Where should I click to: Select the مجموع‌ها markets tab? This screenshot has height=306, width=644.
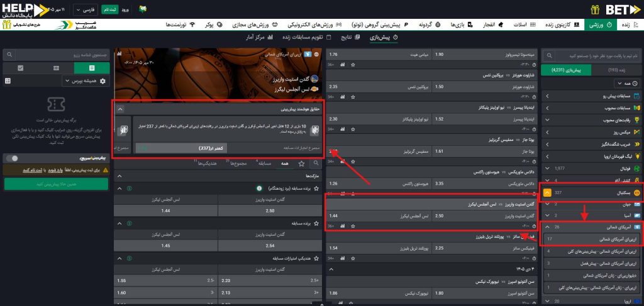click(236, 163)
